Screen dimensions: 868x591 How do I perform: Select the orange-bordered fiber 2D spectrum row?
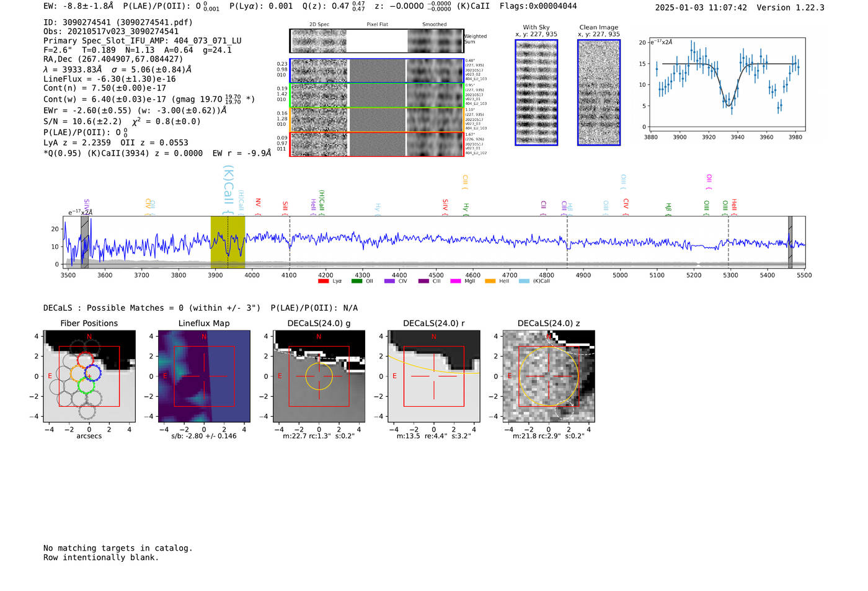tap(377, 120)
